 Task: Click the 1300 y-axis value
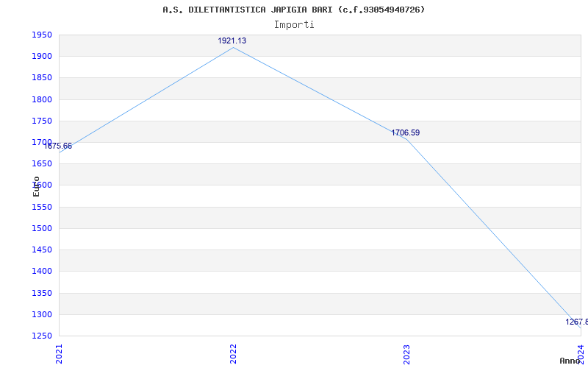42,314
